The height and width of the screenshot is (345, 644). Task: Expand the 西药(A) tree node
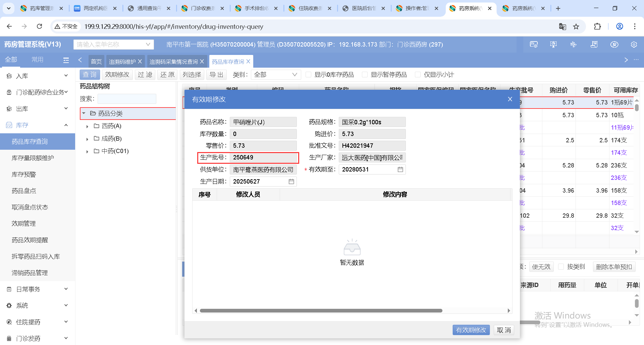point(87,127)
